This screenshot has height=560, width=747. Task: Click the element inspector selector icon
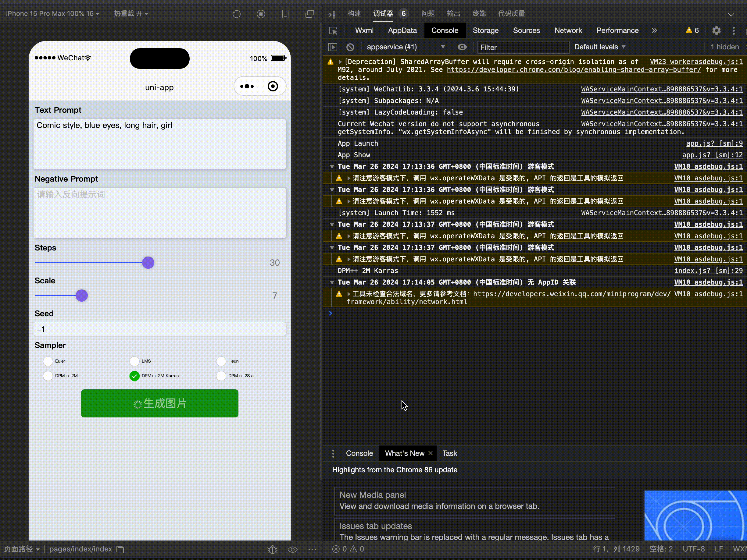(x=333, y=31)
